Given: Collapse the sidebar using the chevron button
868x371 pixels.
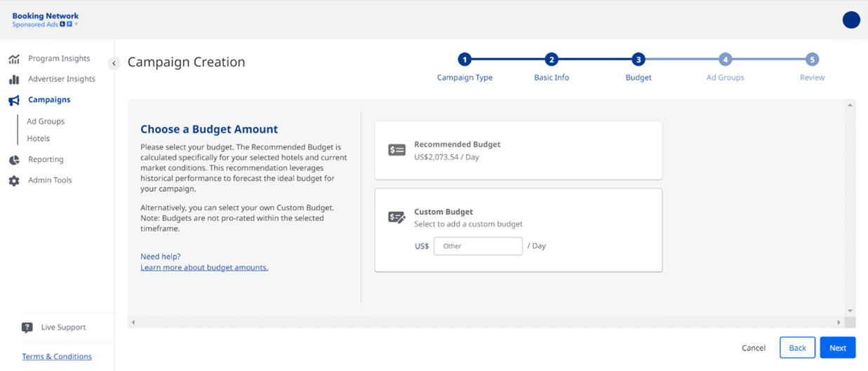Looking at the screenshot, I should pos(114,63).
